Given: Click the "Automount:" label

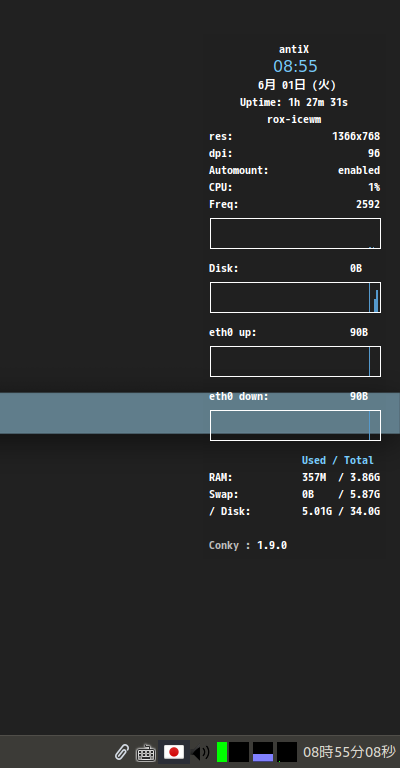Looking at the screenshot, I should [239, 170].
